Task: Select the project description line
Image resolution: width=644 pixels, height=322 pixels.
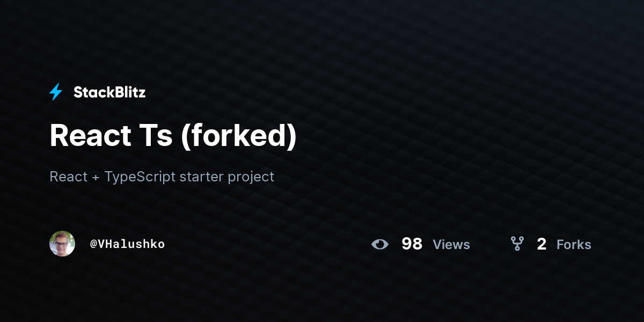Action: (162, 177)
